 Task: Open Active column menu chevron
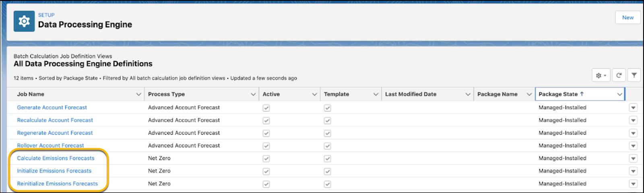pos(314,94)
